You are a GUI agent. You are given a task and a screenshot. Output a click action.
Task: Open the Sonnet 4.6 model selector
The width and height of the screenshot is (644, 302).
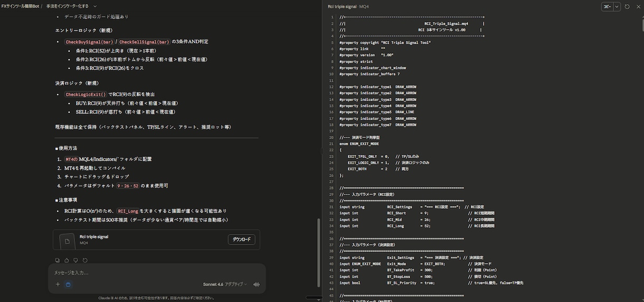pyautogui.click(x=225, y=284)
